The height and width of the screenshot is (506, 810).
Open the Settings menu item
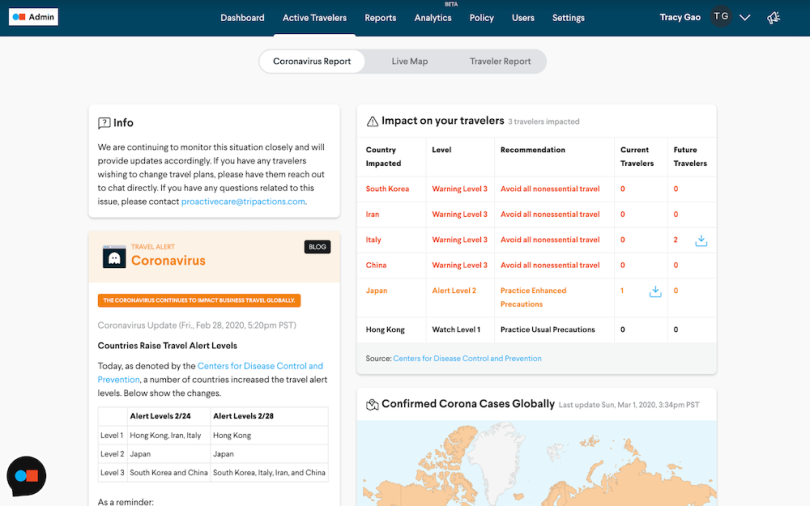click(x=568, y=18)
